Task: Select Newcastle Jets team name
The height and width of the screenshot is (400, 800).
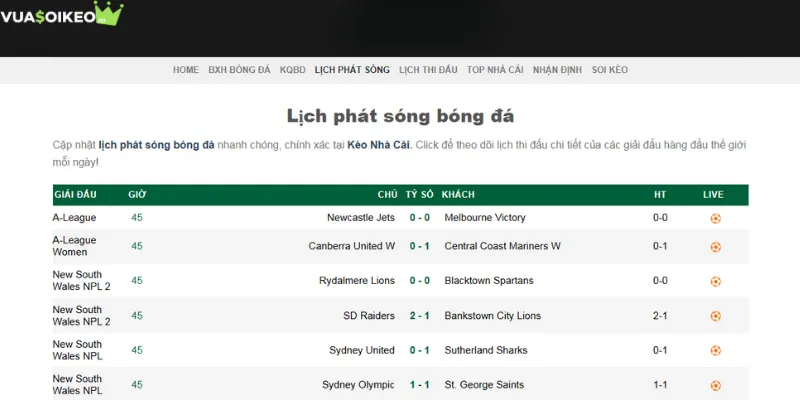Action: [361, 218]
